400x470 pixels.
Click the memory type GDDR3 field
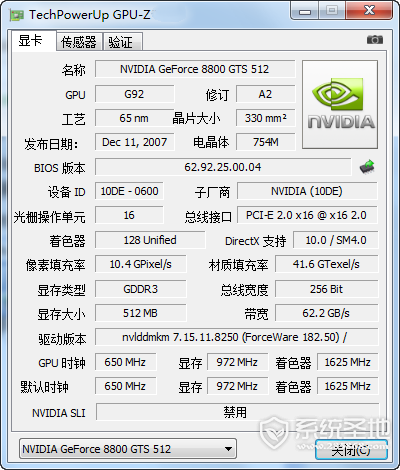pos(140,289)
